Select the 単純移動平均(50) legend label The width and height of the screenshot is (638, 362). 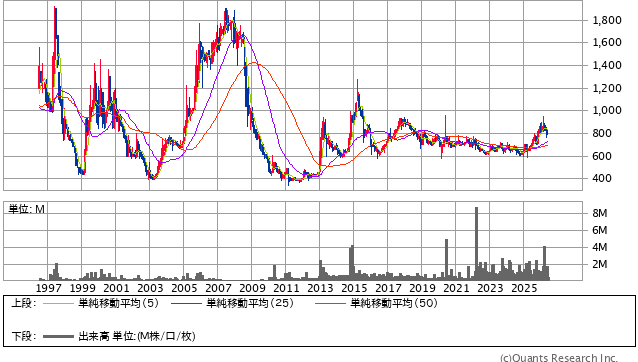click(394, 303)
